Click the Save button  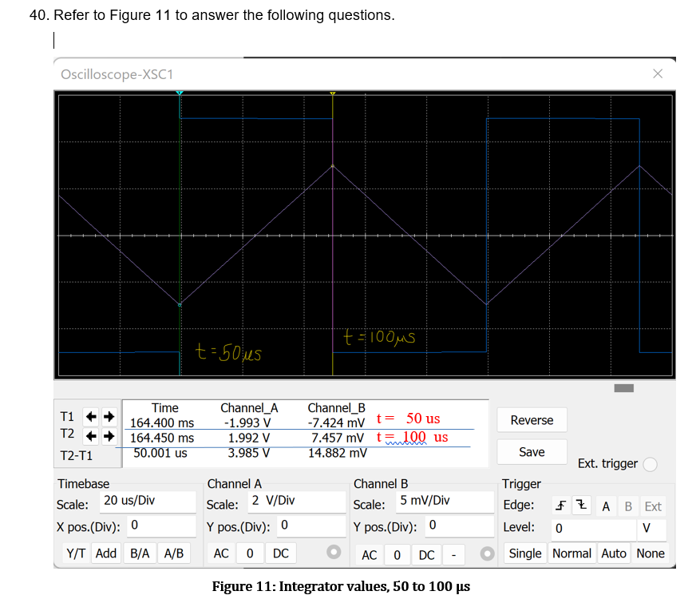pyautogui.click(x=532, y=451)
